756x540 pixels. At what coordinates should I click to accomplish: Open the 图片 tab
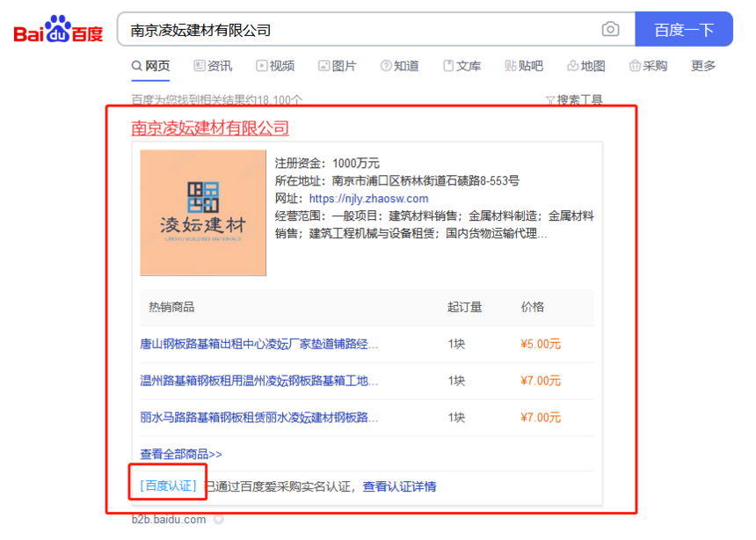point(338,66)
